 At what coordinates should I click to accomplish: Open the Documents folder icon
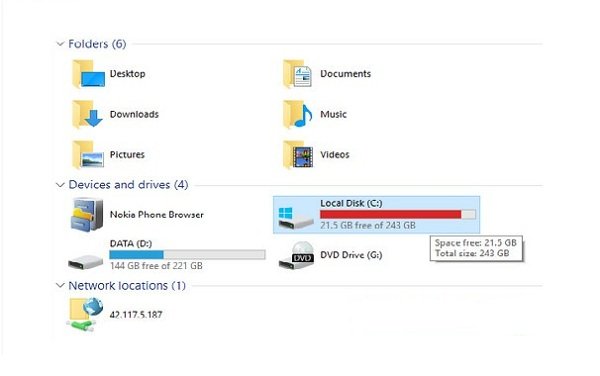tap(297, 74)
